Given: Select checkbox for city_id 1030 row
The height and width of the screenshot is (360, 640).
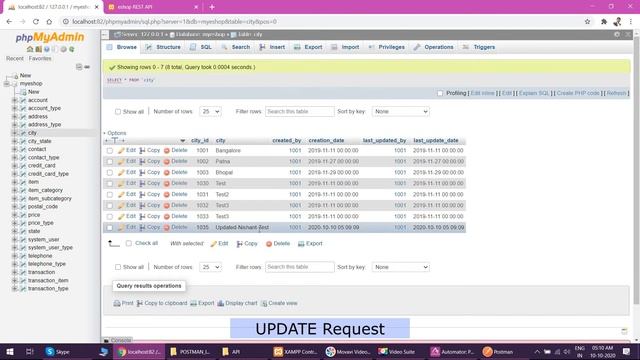Looking at the screenshot, I should (x=110, y=184).
